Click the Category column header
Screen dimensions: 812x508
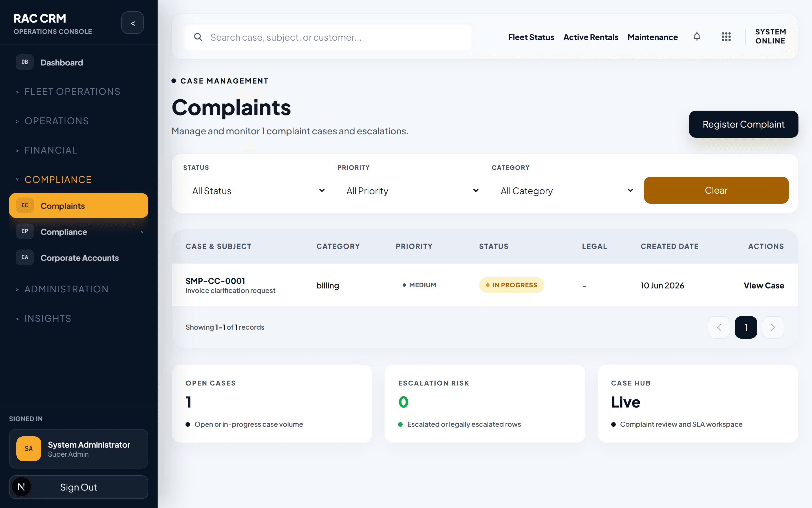[338, 246]
